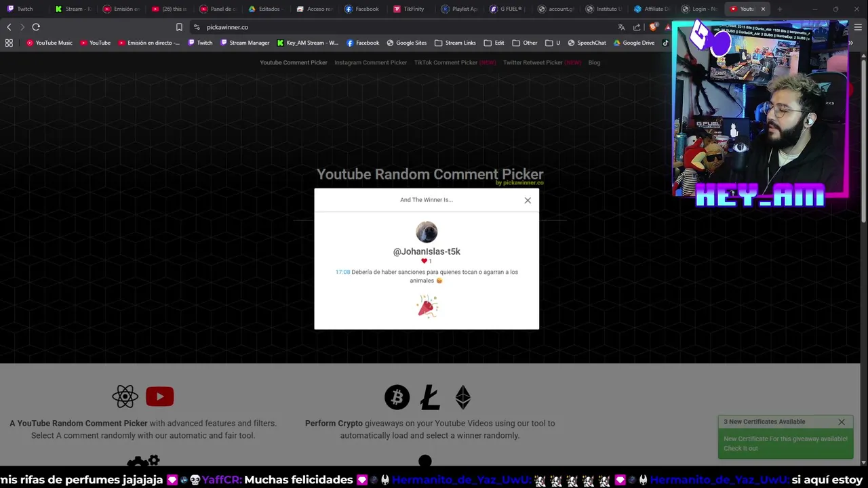This screenshot has height=488, width=868.
Task: Switch to the first 'Emisión en' tab
Action: click(x=121, y=9)
